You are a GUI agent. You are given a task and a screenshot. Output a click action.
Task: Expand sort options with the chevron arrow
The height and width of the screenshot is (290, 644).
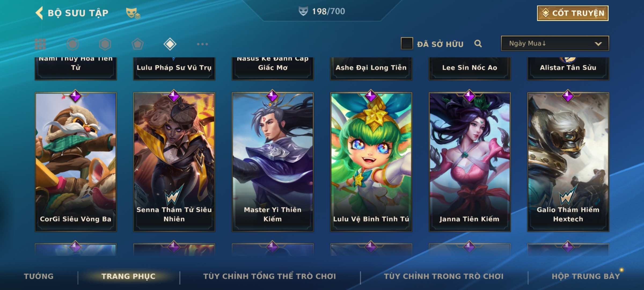(598, 44)
